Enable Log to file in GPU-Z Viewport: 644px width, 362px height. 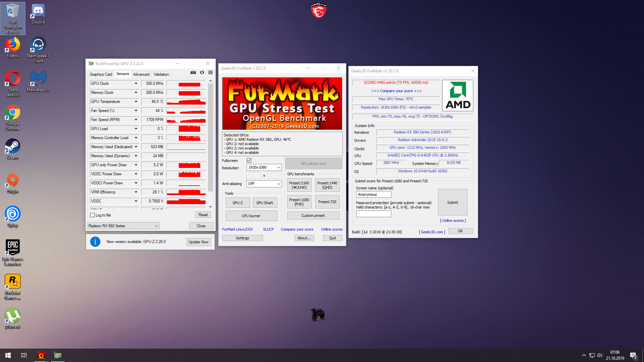pyautogui.click(x=92, y=215)
